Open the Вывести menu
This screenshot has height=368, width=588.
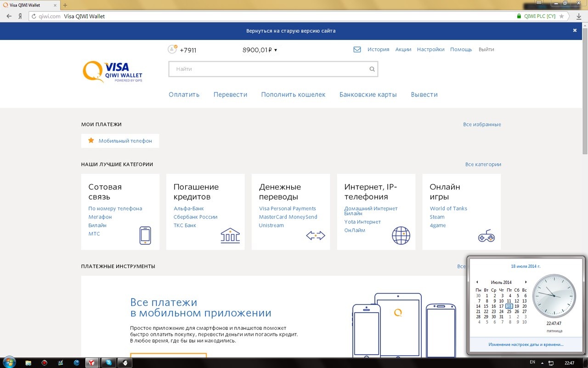424,94
